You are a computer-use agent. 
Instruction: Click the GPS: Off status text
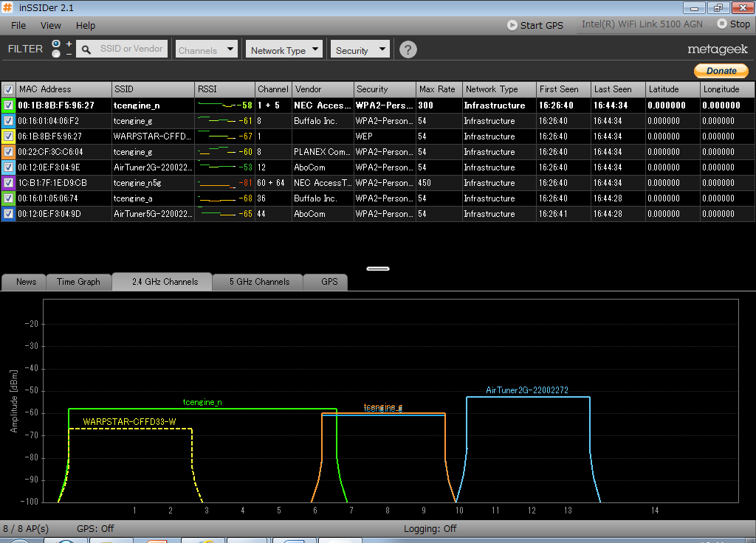point(95,528)
